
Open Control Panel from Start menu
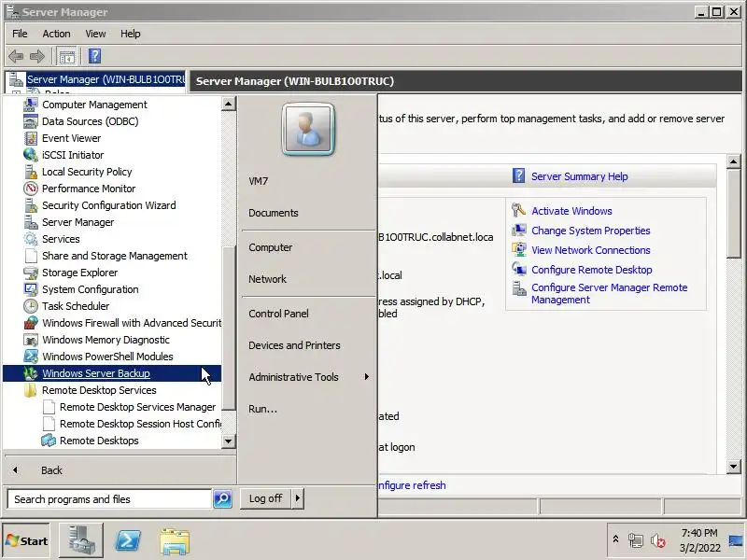278,314
